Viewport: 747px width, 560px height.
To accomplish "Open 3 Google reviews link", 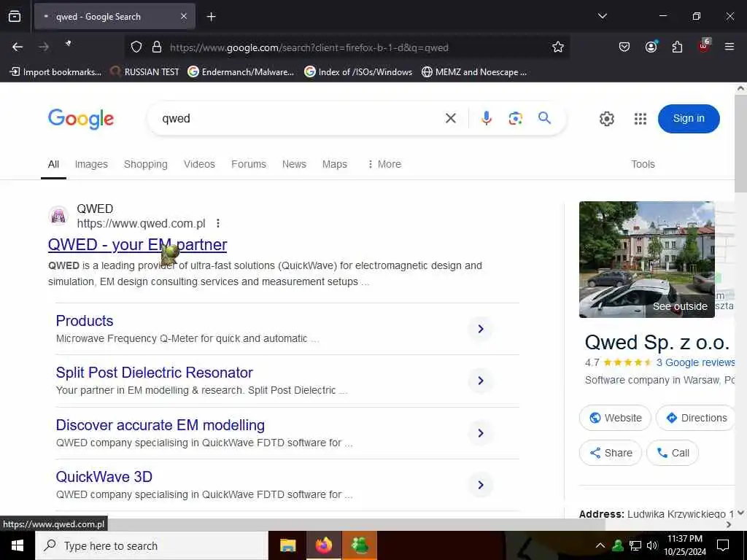I will [x=695, y=362].
